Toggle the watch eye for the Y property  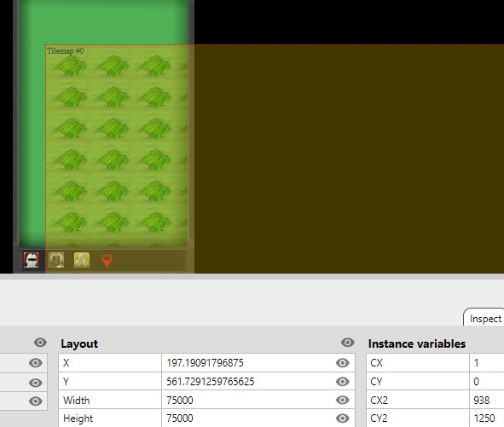342,381
